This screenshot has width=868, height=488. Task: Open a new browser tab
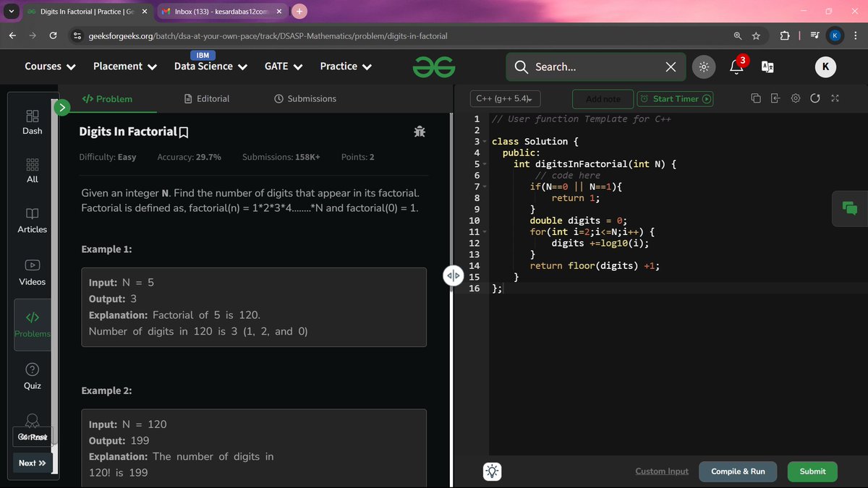[299, 11]
